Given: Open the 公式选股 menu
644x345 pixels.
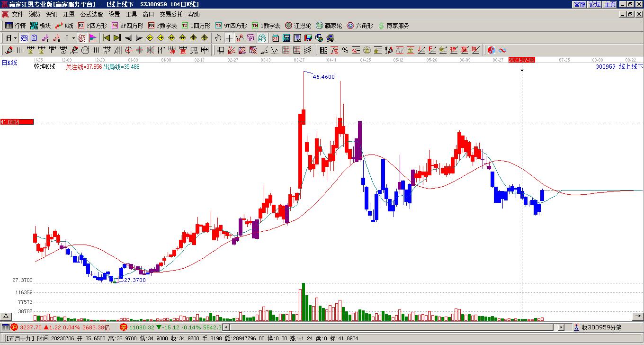Looking at the screenshot, I should click(91, 15).
